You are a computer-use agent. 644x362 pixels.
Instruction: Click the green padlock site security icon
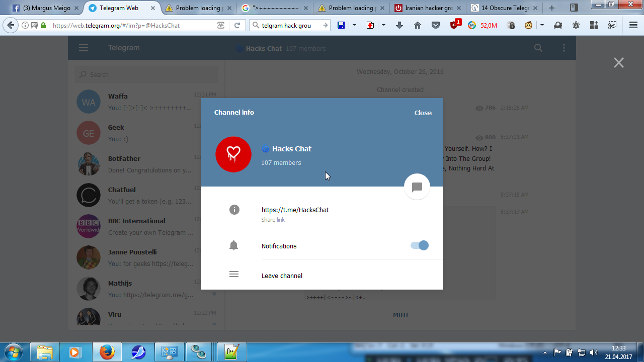(43, 25)
